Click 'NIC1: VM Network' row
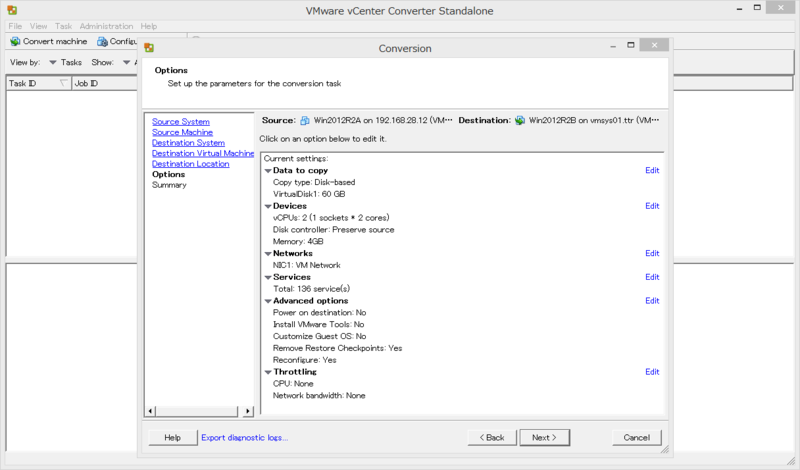The image size is (800, 470). click(307, 265)
